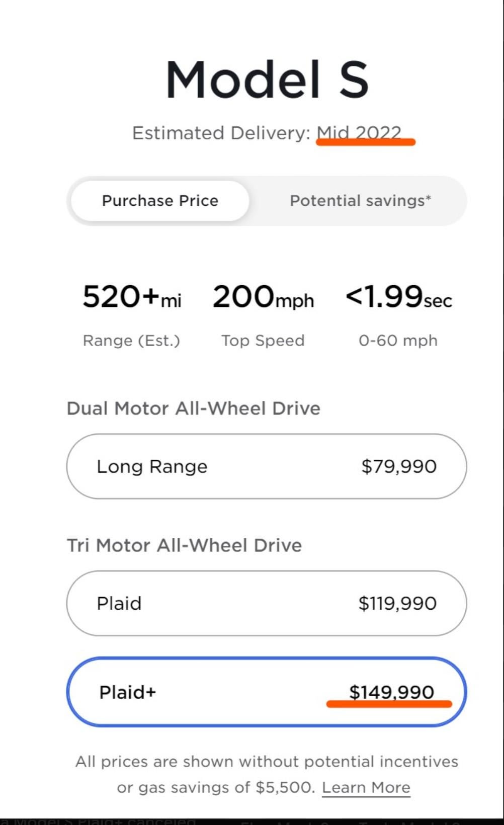
Task: Click the Top Speed label
Action: coord(263,341)
